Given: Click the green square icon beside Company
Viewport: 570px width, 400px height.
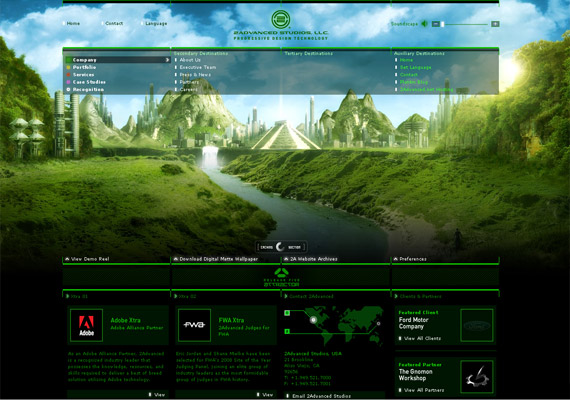Looking at the screenshot, I should click(68, 60).
